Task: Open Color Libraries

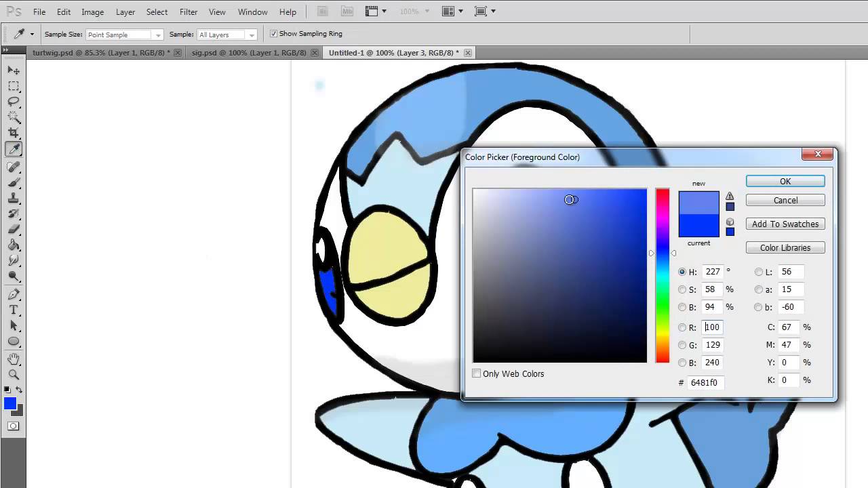Action: click(x=785, y=247)
